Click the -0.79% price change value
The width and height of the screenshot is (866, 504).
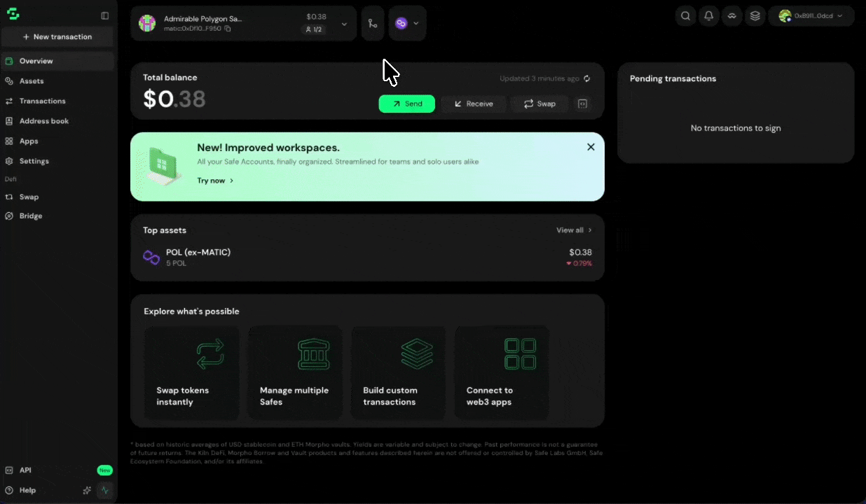tap(579, 264)
